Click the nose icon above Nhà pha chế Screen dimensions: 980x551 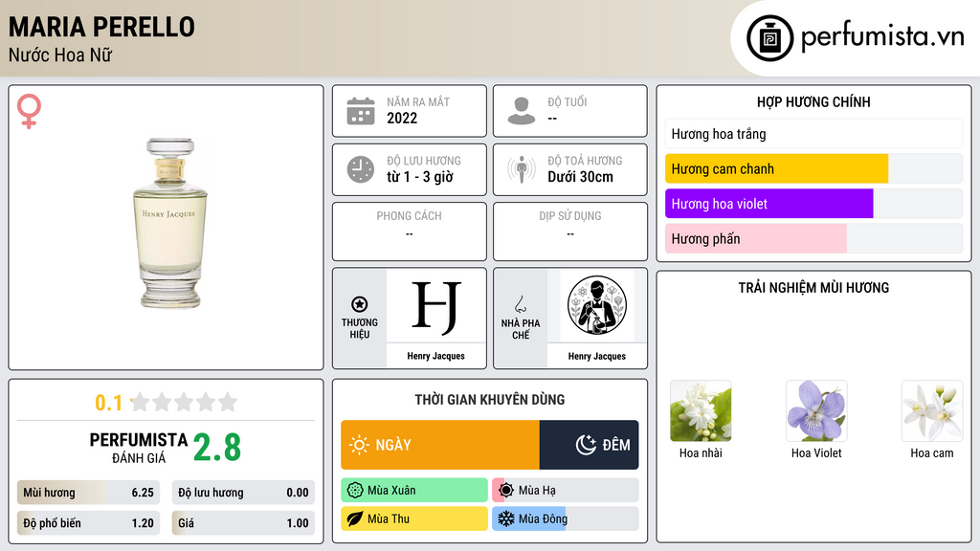[520, 304]
